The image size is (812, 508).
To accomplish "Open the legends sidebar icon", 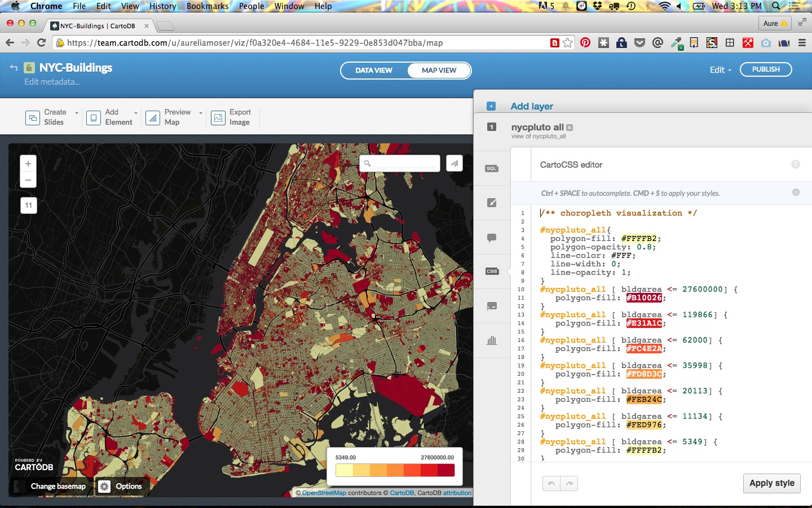I will pos(492,306).
